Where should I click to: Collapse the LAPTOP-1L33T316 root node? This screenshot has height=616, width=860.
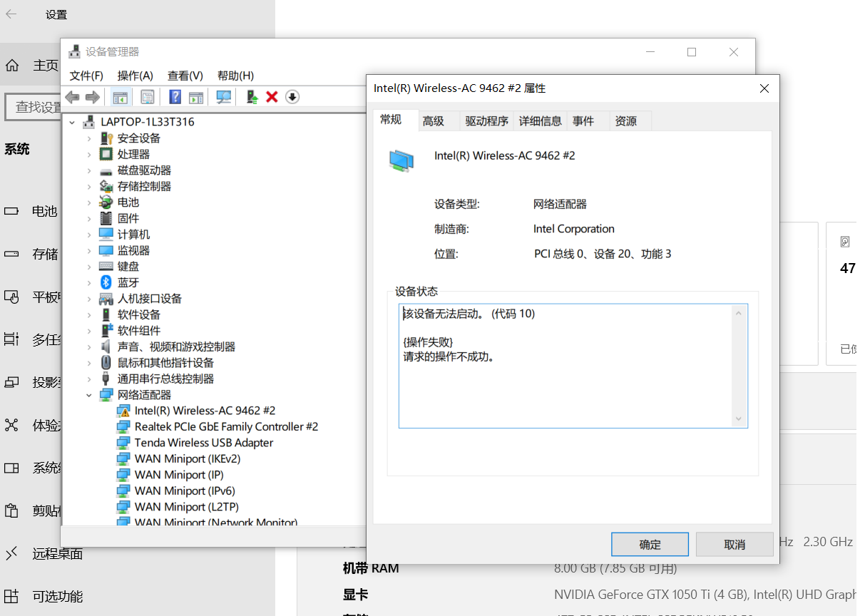72,122
